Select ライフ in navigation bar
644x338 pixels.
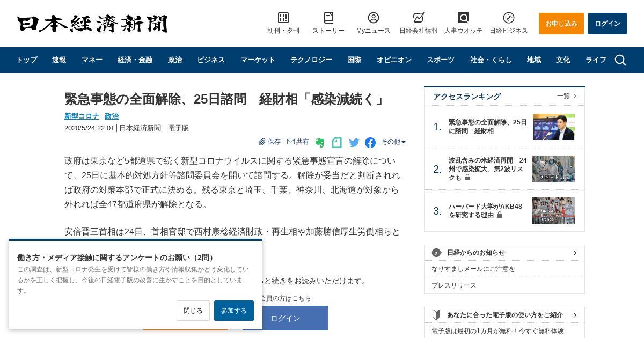pyautogui.click(x=596, y=60)
